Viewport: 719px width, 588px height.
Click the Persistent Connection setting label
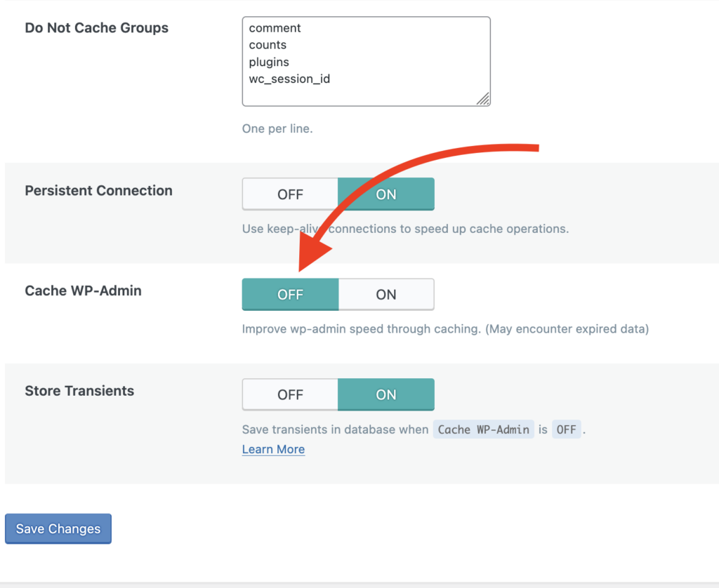pos(98,191)
